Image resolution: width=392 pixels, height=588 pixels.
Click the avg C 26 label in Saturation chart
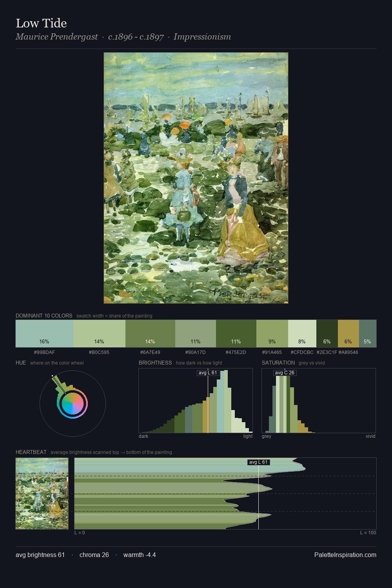click(285, 373)
